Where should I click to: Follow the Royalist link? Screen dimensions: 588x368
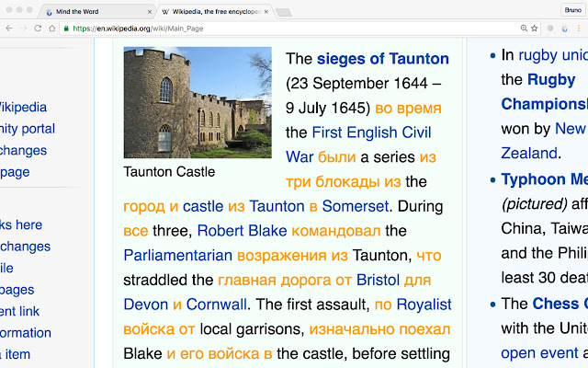[424, 305]
